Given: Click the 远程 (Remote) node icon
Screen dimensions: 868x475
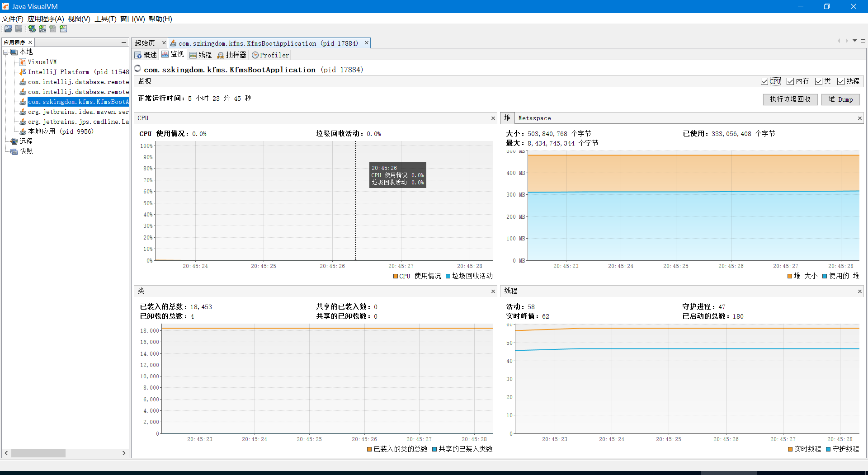Looking at the screenshot, I should click(x=14, y=141).
